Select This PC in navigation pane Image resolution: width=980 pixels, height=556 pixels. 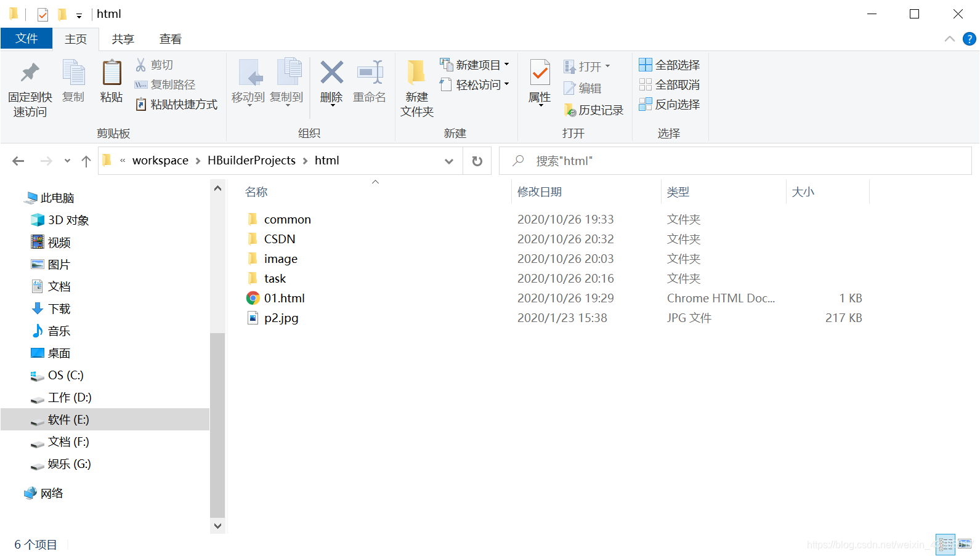50,198
